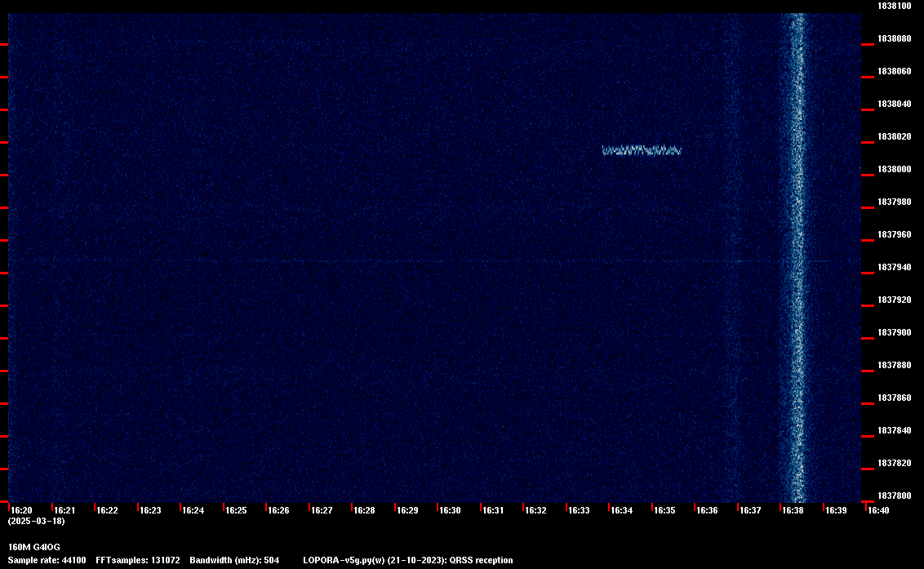Click the 1837860 frequency label
Image resolution: width=924 pixels, height=569 pixels.
(x=895, y=398)
